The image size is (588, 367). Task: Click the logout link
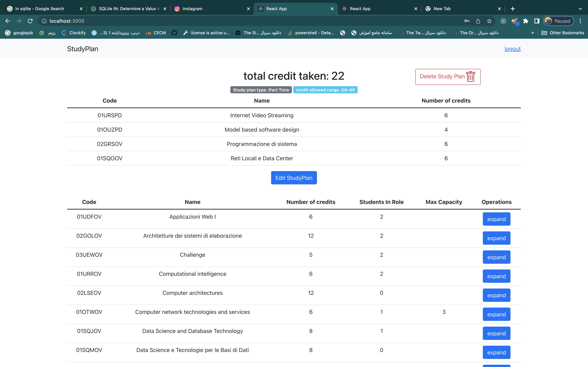click(x=512, y=49)
